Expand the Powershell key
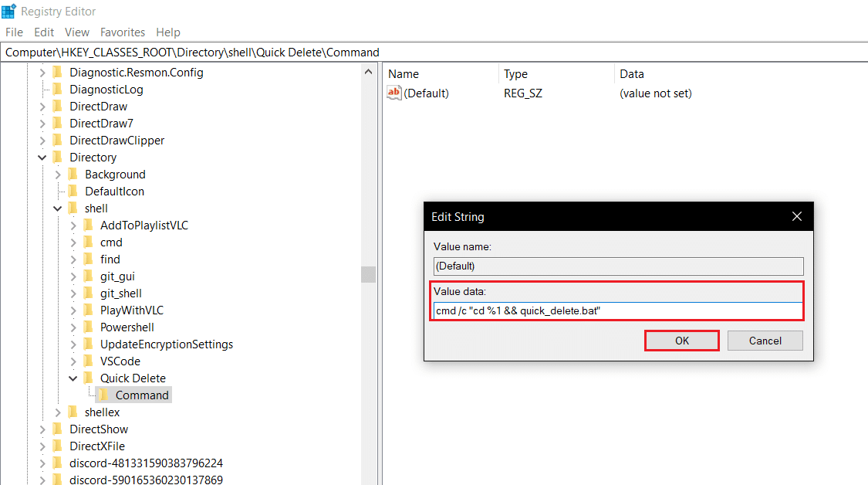Screen dimensions: 868x485 [x=73, y=327]
